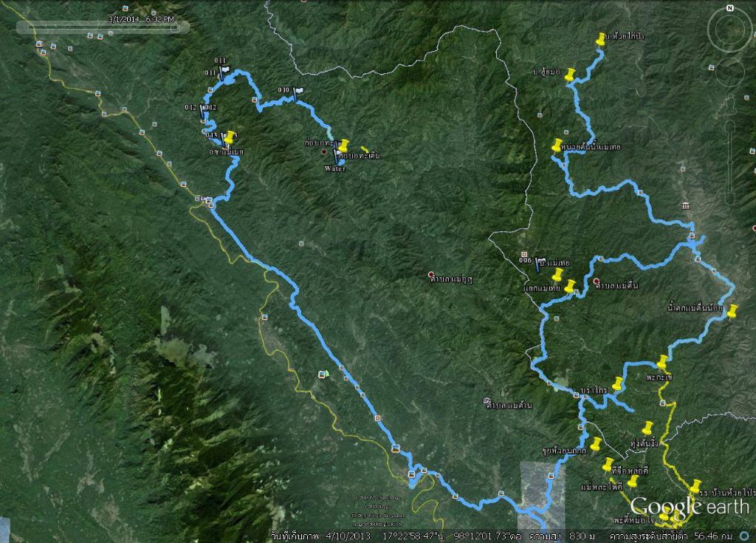Click the yellow pushpin at ทุ่งต้นงิ้ว
756x543 pixels.
[x=648, y=428]
